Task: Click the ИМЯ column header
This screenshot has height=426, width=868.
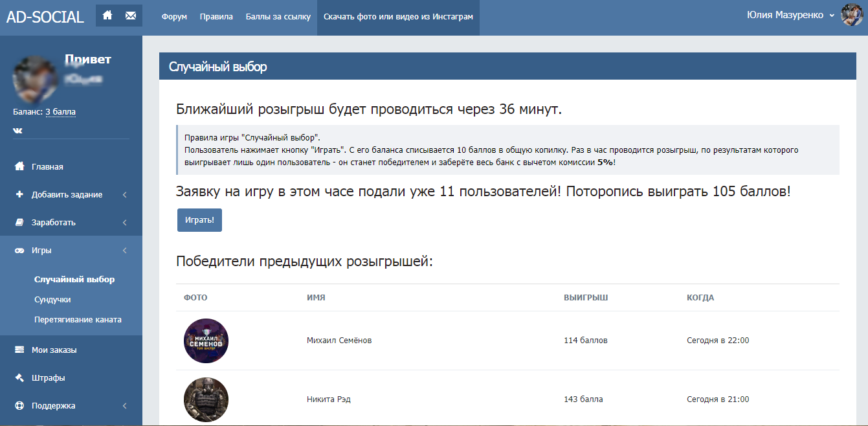Action: click(316, 298)
